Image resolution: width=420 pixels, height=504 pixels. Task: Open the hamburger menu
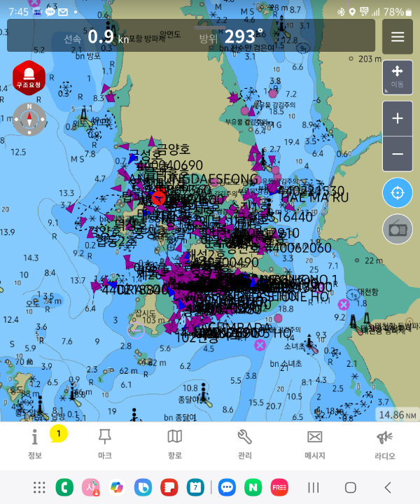(398, 37)
